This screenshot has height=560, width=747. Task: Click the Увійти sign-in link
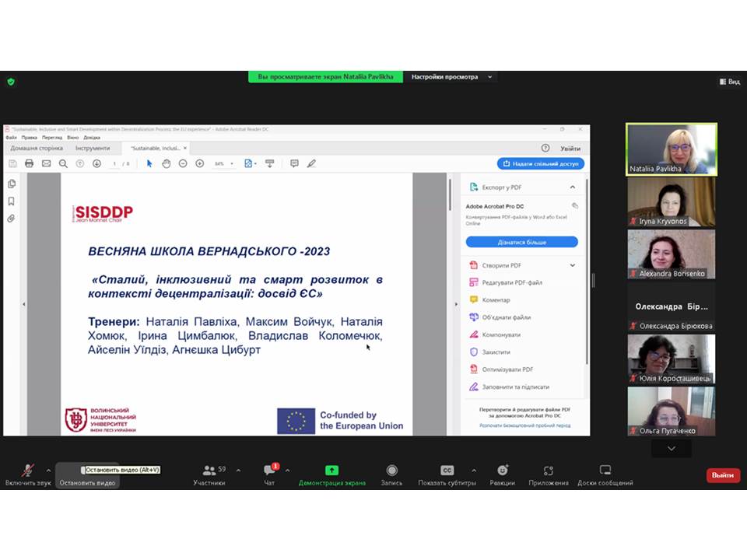coord(570,149)
